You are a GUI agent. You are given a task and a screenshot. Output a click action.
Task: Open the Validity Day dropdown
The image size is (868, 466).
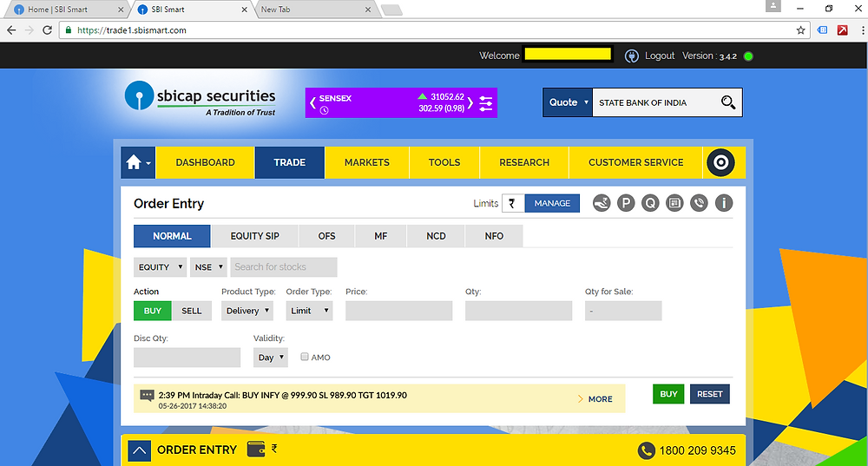tap(271, 358)
